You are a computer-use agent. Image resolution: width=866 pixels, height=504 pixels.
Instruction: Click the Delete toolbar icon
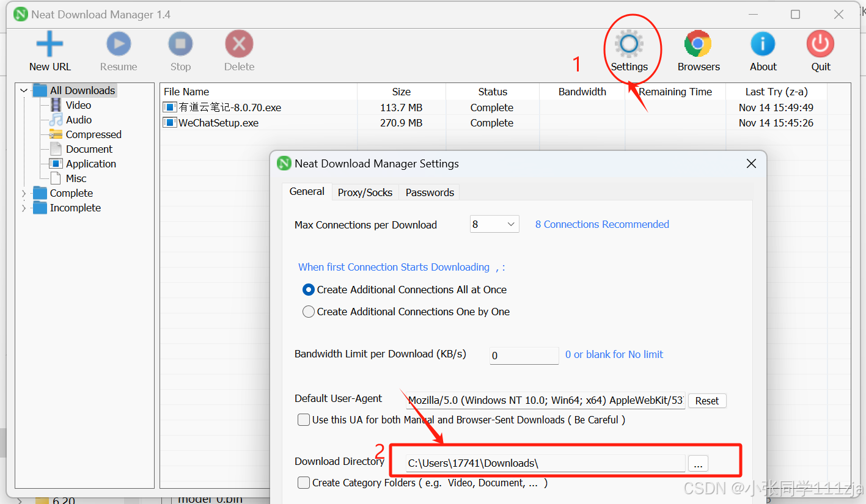239,44
